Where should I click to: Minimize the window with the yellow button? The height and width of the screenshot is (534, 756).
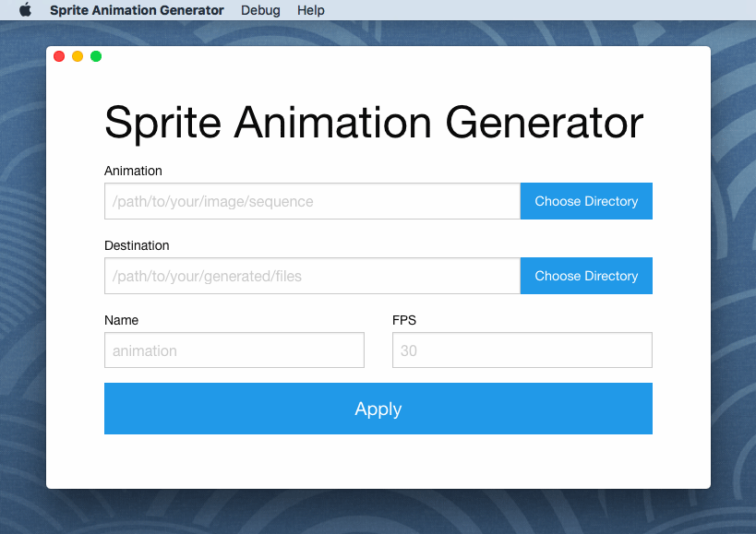point(78,56)
